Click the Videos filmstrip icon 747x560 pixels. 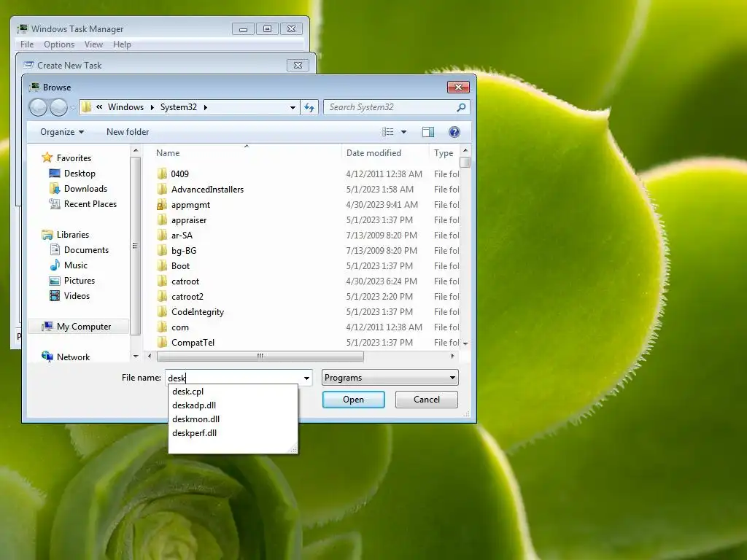55,296
